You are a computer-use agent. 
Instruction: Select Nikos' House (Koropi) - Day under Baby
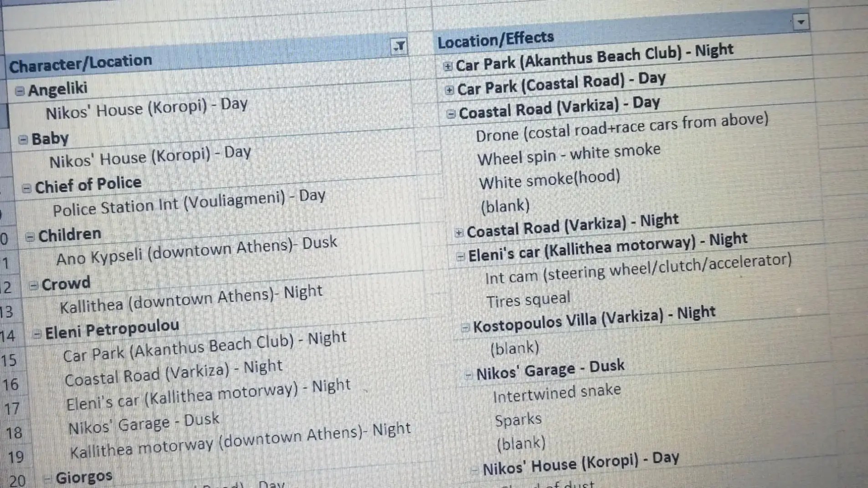click(x=150, y=157)
